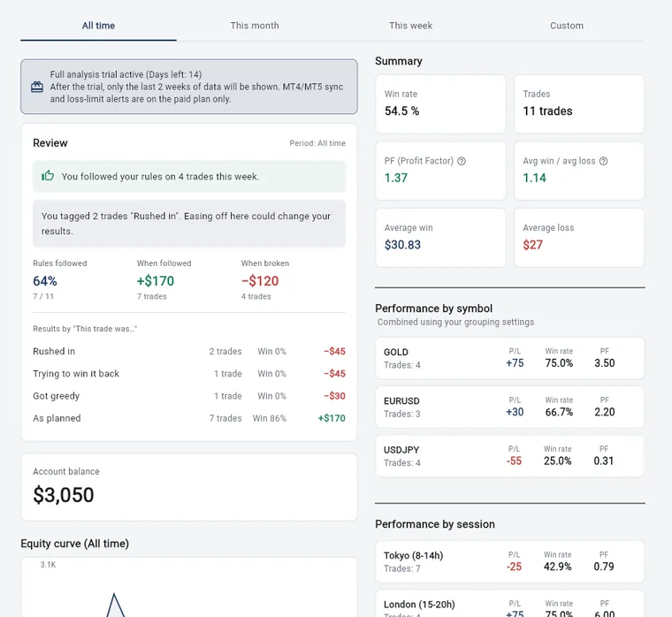Open the EURUSD symbol performance row
The width and height of the screenshot is (672, 617).
coord(510,407)
